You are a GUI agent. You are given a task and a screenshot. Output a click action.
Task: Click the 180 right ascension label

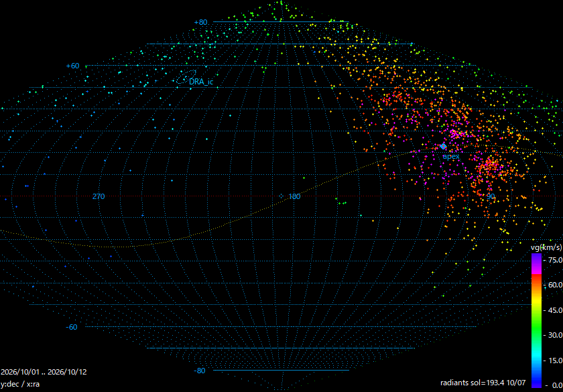coord(294,196)
